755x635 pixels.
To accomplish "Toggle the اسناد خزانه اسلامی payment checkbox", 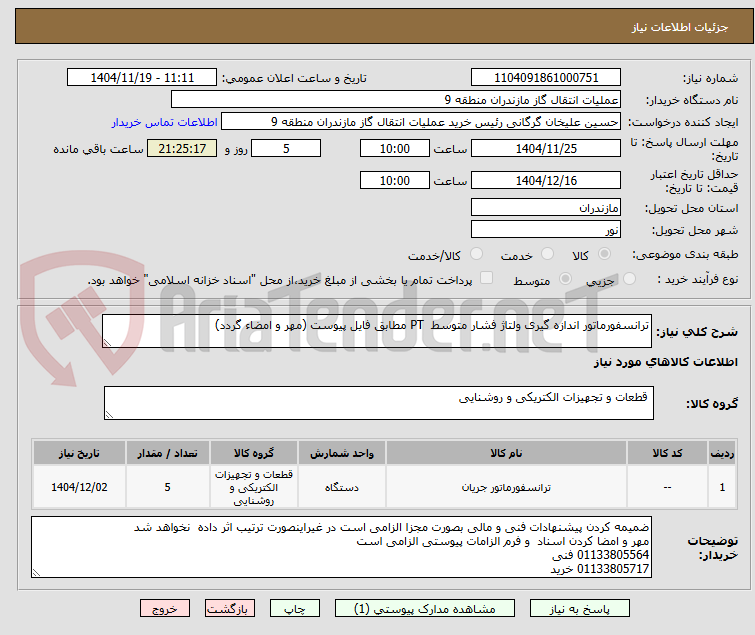I will (x=487, y=278).
